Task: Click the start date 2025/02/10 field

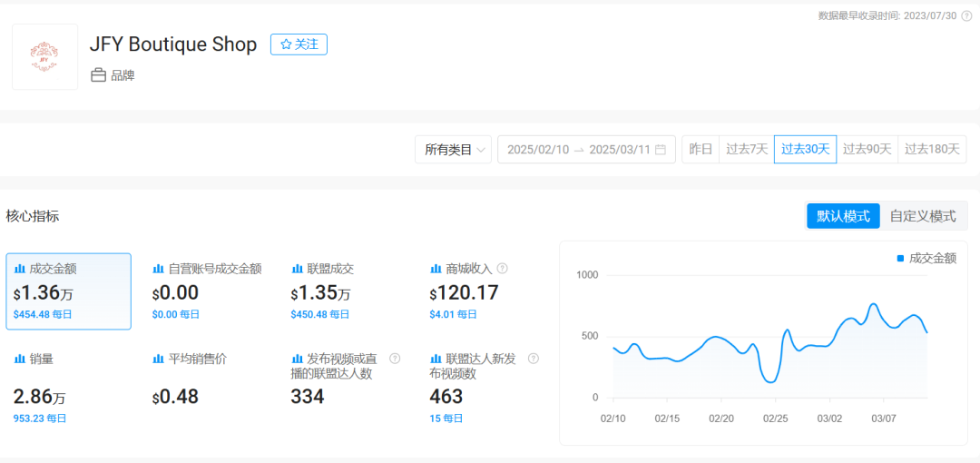Action: point(538,150)
